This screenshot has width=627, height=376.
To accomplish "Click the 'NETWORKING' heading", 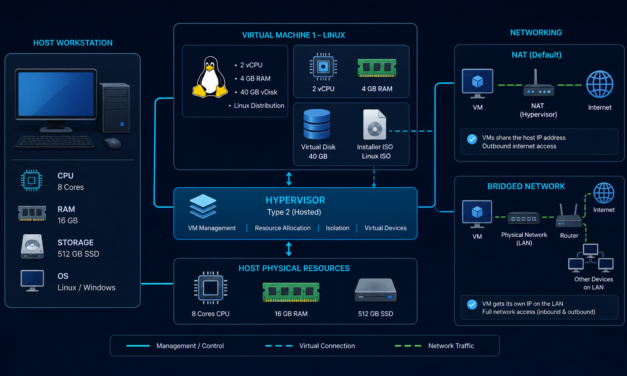I will click(x=536, y=33).
